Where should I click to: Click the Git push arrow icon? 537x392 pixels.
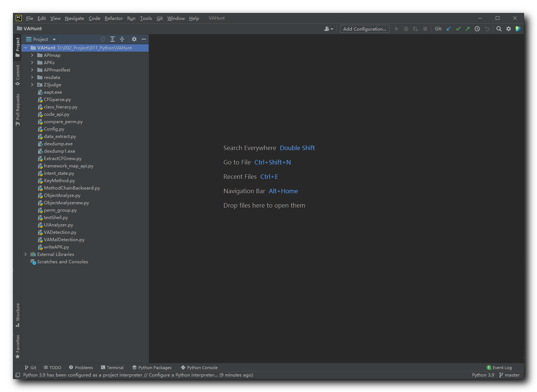(x=468, y=29)
